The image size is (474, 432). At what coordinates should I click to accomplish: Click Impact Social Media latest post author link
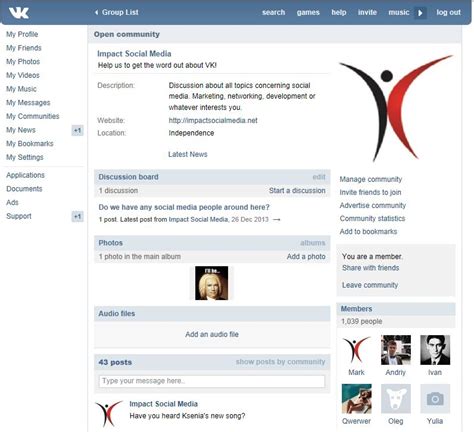tap(198, 220)
